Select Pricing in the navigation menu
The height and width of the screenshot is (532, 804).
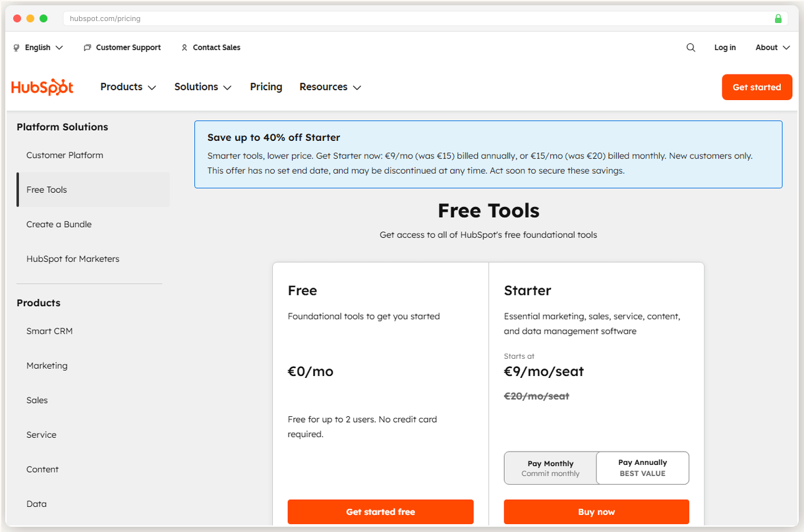tap(266, 86)
